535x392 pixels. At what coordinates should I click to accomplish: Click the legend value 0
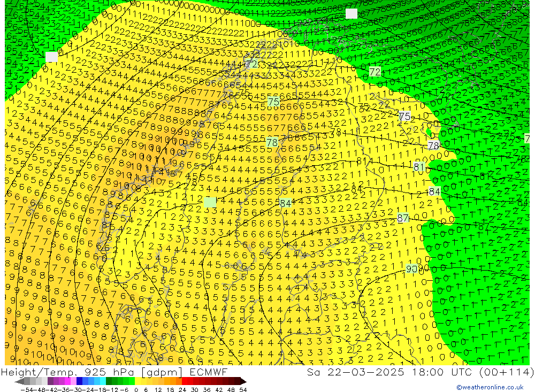(136, 390)
